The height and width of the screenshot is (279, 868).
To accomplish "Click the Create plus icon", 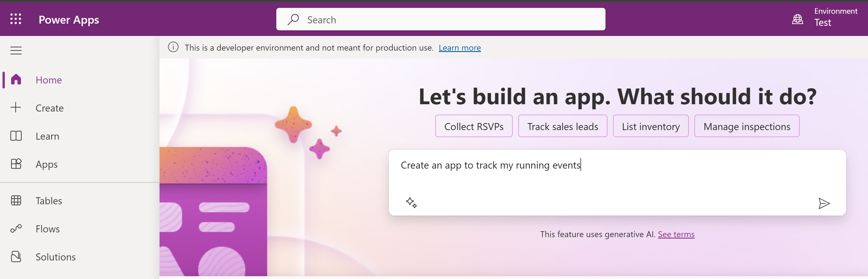I will pos(16,108).
